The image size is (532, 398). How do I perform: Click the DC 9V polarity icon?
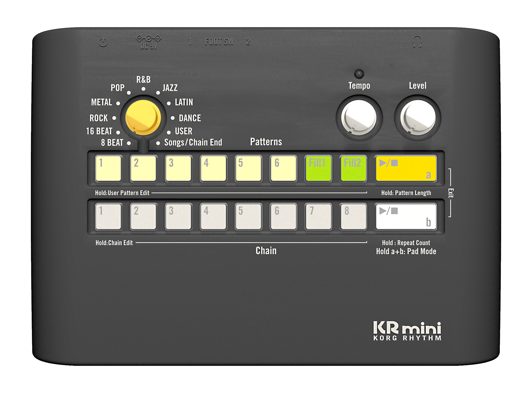click(x=148, y=38)
